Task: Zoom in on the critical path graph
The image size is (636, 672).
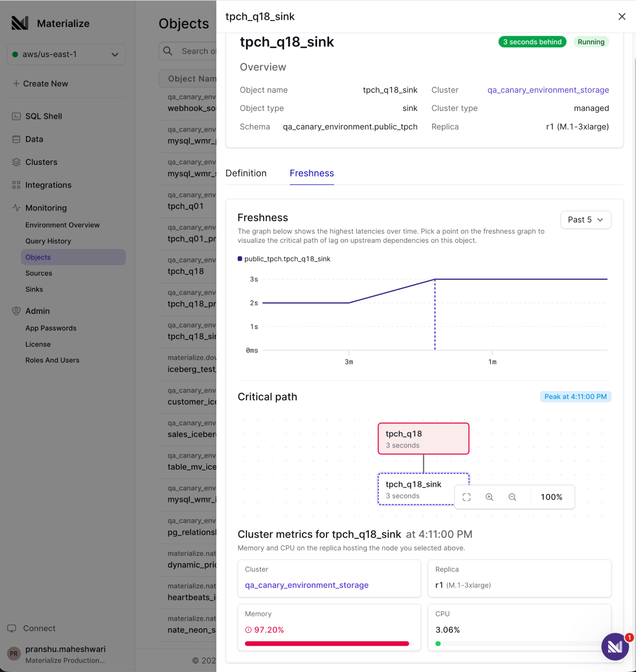Action: tap(489, 497)
